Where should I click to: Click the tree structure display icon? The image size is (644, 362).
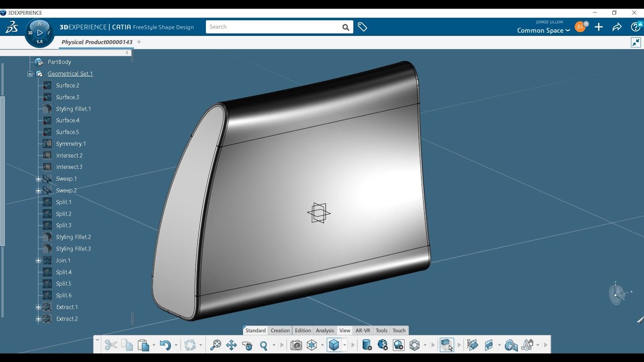(472, 345)
